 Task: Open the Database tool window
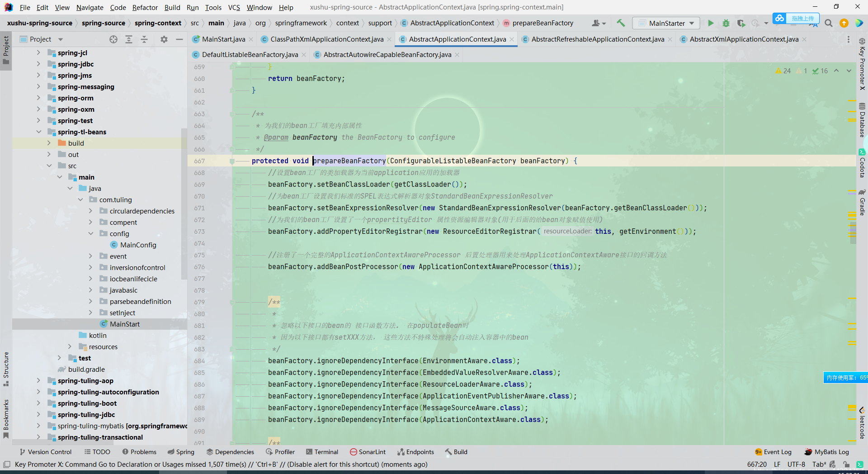tap(862, 120)
